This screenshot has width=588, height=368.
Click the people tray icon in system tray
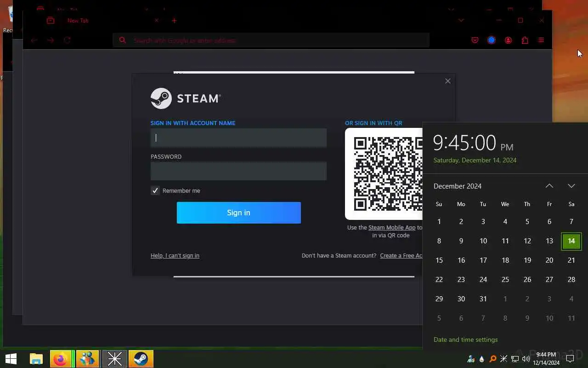coord(471,359)
